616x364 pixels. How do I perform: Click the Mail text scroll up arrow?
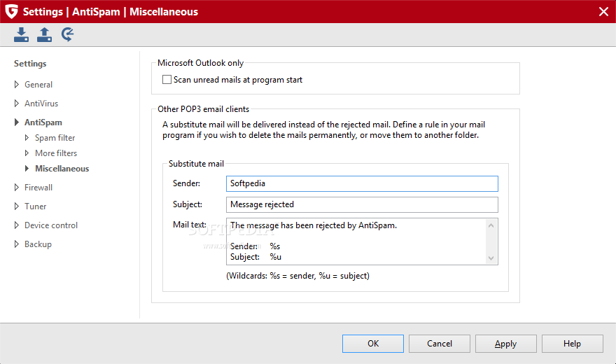(x=491, y=225)
